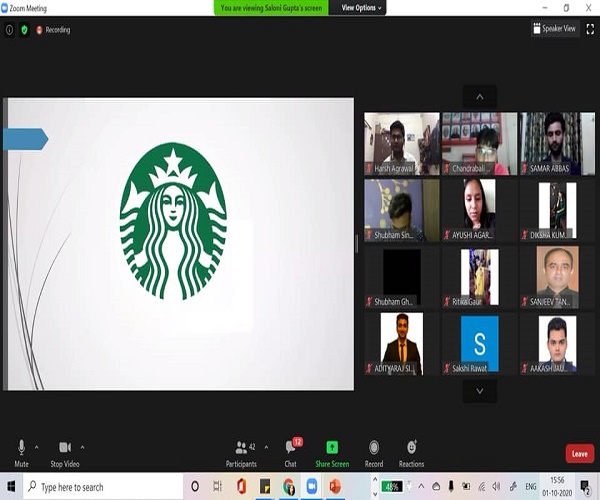Open the Windows Start menu
Image resolution: width=600 pixels, height=500 pixels.
coord(11,487)
